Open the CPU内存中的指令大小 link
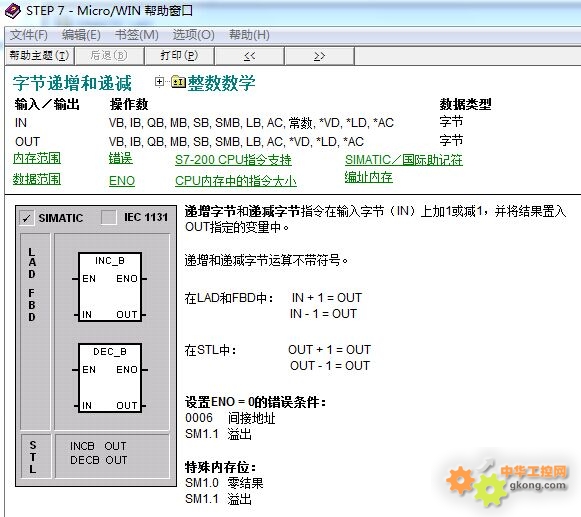The image size is (581, 517). (236, 181)
